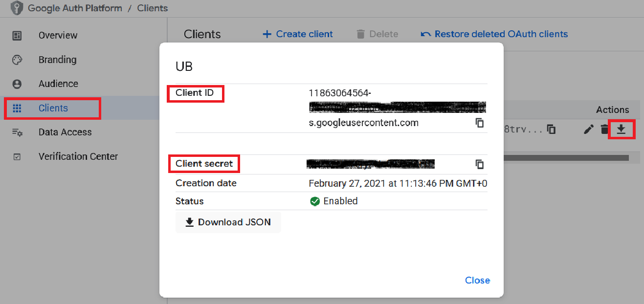The image size is (644, 304).
Task: Download client credentials using the Actions download icon
Action: (622, 129)
